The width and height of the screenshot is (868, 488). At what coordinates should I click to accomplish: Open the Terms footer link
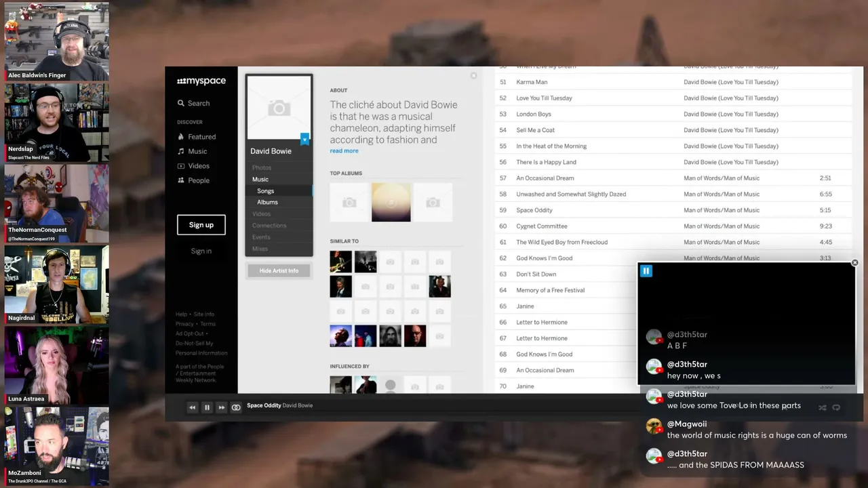click(208, 324)
